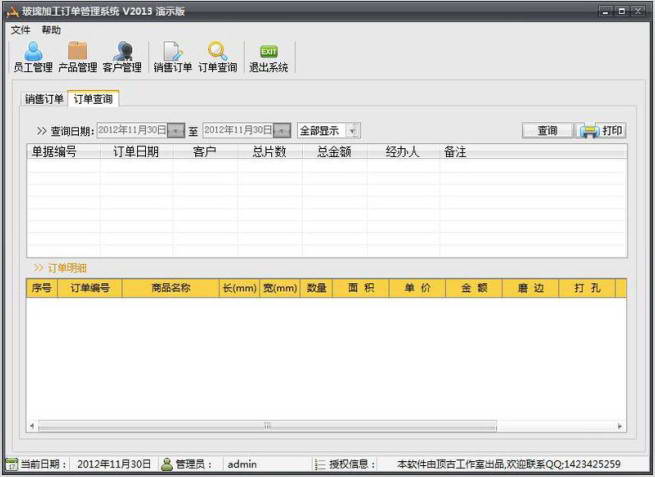The height and width of the screenshot is (477, 655).
Task: Click the 磨边 column header
Action: point(531,288)
